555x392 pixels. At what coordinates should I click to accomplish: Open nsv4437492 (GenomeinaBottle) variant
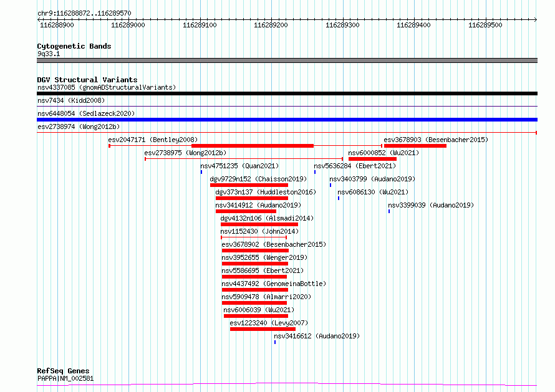(274, 284)
